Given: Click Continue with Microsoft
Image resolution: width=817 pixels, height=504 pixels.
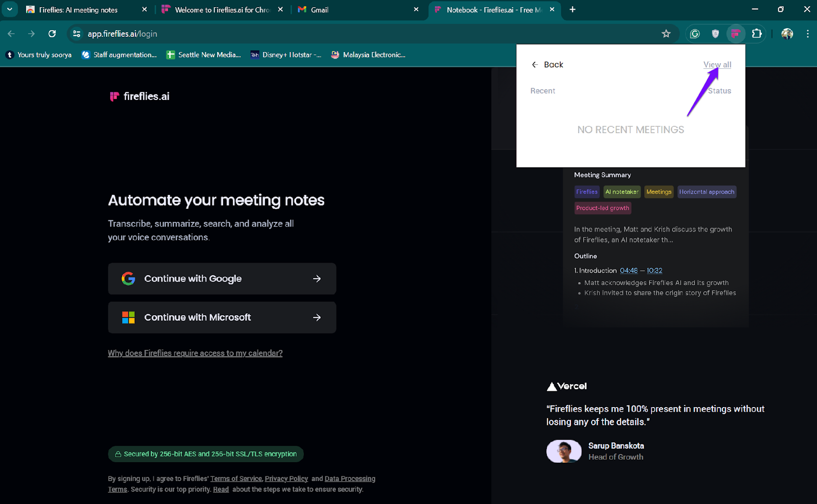Looking at the screenshot, I should 222,317.
